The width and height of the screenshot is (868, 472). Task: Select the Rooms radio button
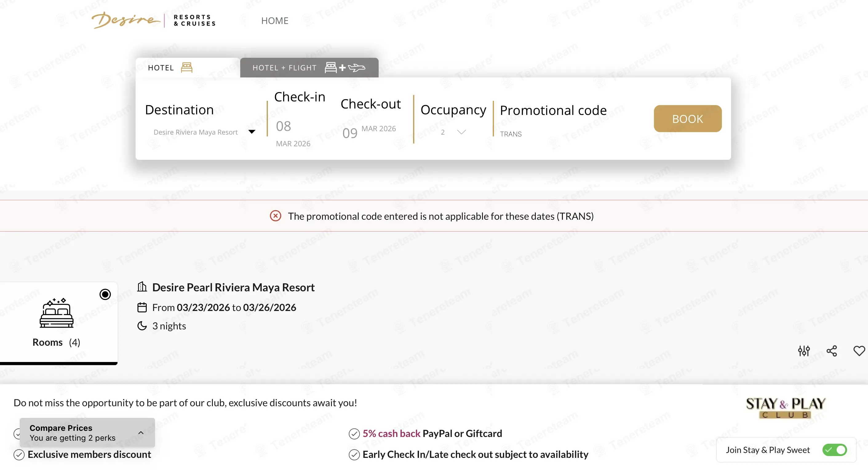[x=105, y=294]
